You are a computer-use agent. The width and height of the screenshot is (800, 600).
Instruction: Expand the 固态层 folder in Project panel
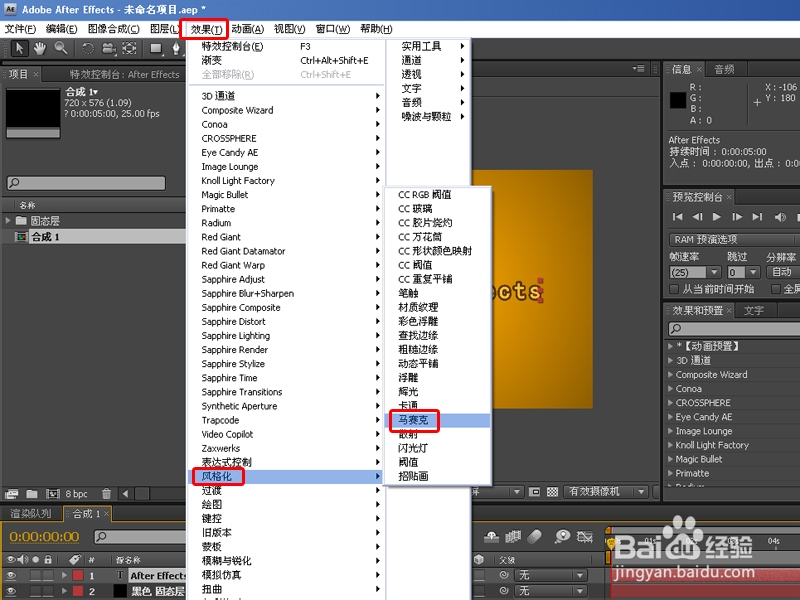pos(8,220)
